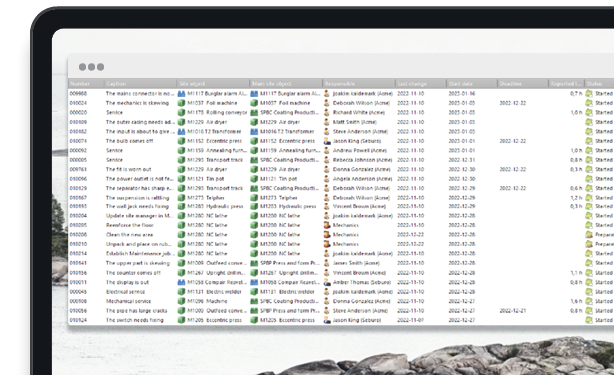Viewport: 614px width, 375px height.
Task: Click the Mechanics group icon in the 'Reinforce the floor' row
Action: [x=327, y=225]
